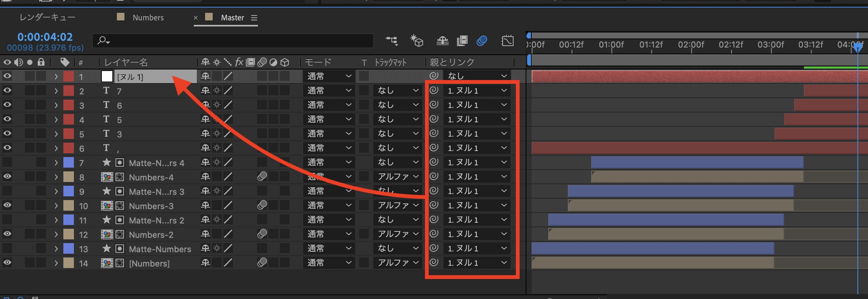Screen dimensions: 868x299
Task: Hide the Numbers-2 layer
Action: click(7, 234)
